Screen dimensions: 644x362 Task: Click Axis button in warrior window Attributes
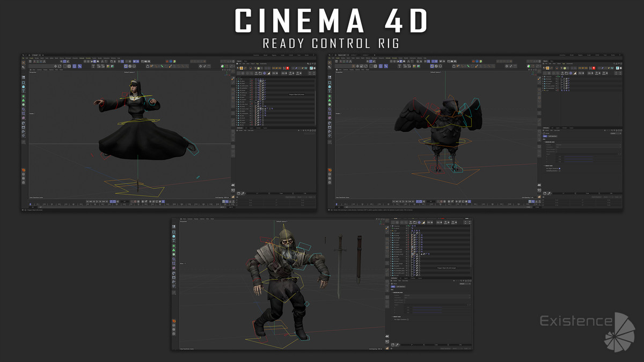pyautogui.click(x=393, y=286)
